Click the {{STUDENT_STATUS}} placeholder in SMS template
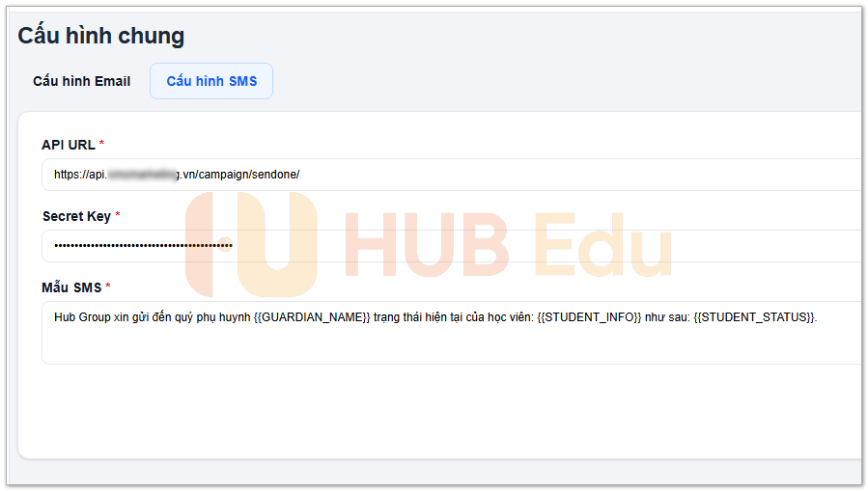Screen dimensions: 868x491 pos(753,317)
